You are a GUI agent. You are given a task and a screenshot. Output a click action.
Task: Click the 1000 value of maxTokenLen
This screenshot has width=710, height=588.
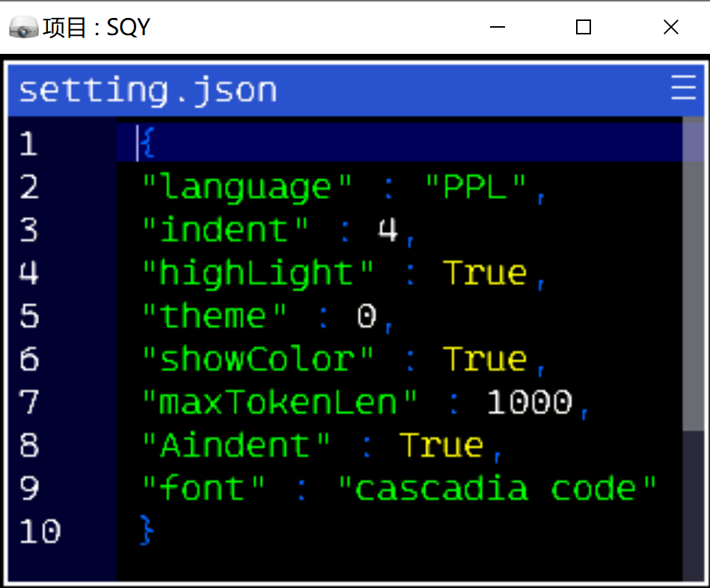click(x=530, y=402)
